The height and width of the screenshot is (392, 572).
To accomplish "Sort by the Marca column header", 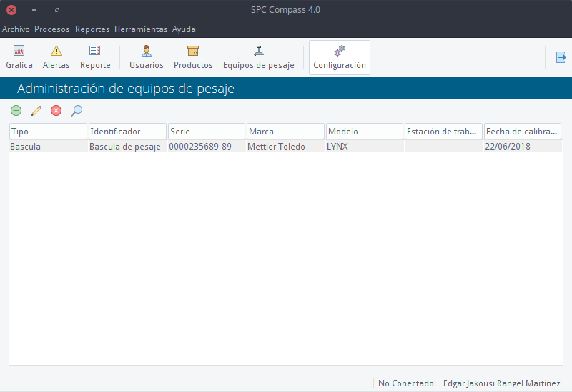I will click(285, 132).
